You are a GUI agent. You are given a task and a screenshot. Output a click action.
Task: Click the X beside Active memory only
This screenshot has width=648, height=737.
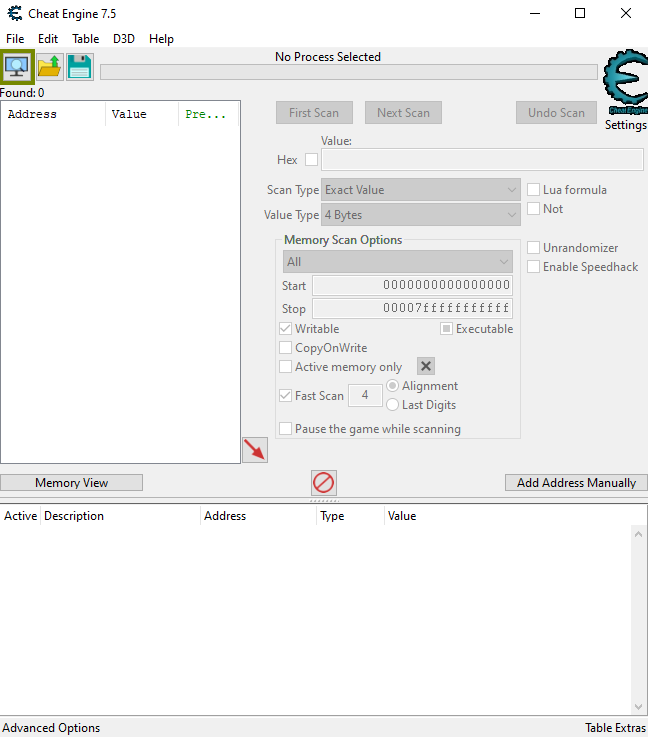coord(426,366)
